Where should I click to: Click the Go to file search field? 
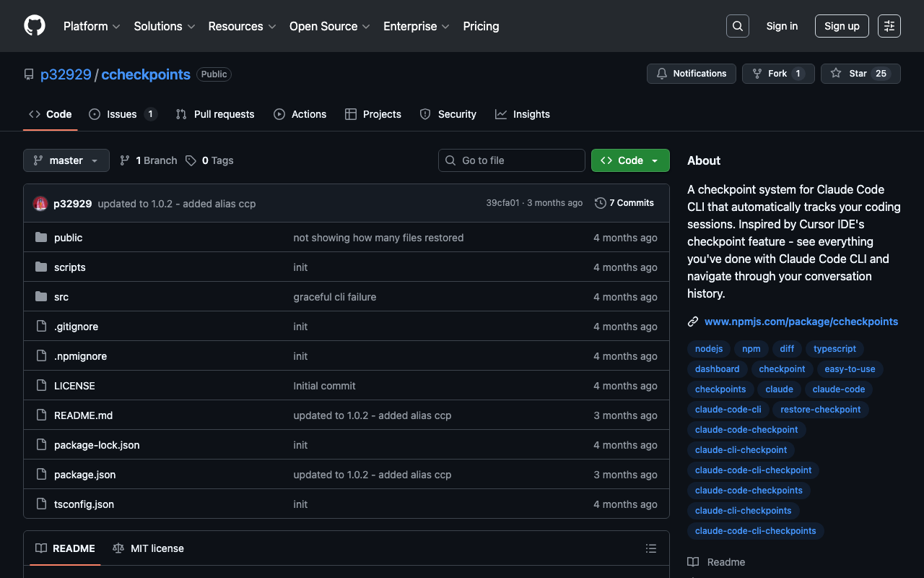512,160
